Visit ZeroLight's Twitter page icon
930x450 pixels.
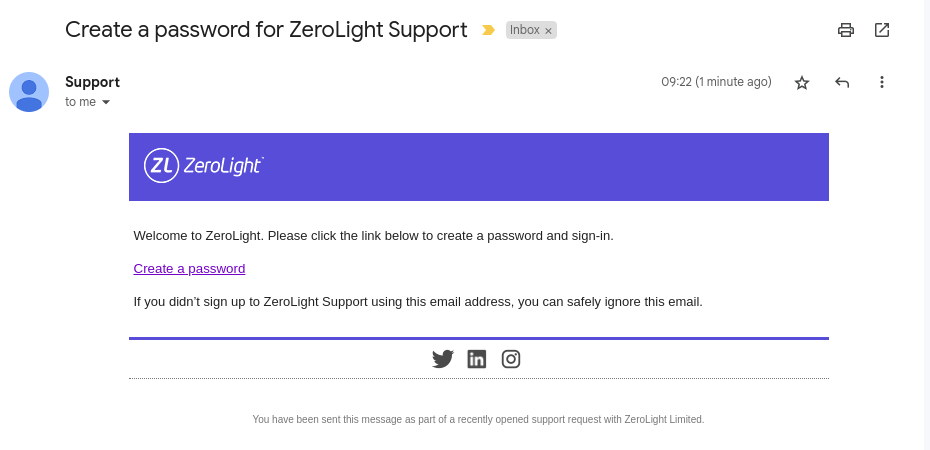click(442, 359)
